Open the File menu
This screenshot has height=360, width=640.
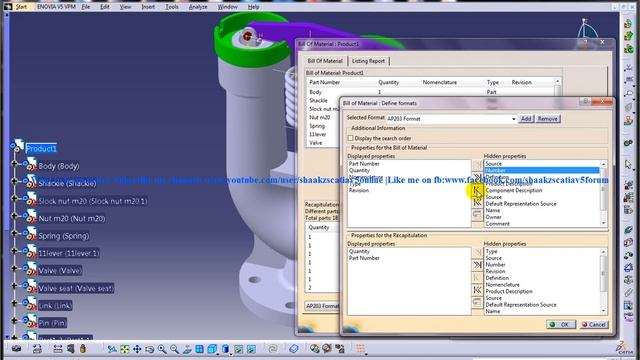tap(86, 7)
